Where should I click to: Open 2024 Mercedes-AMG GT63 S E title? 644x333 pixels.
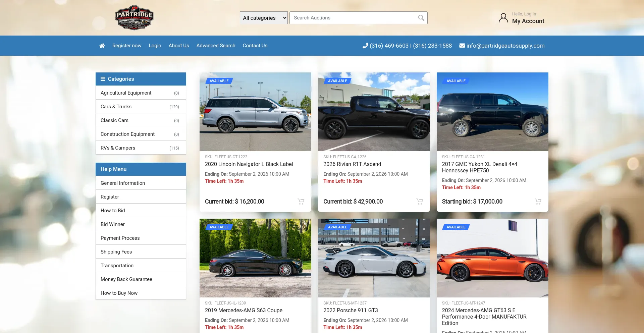(x=484, y=317)
